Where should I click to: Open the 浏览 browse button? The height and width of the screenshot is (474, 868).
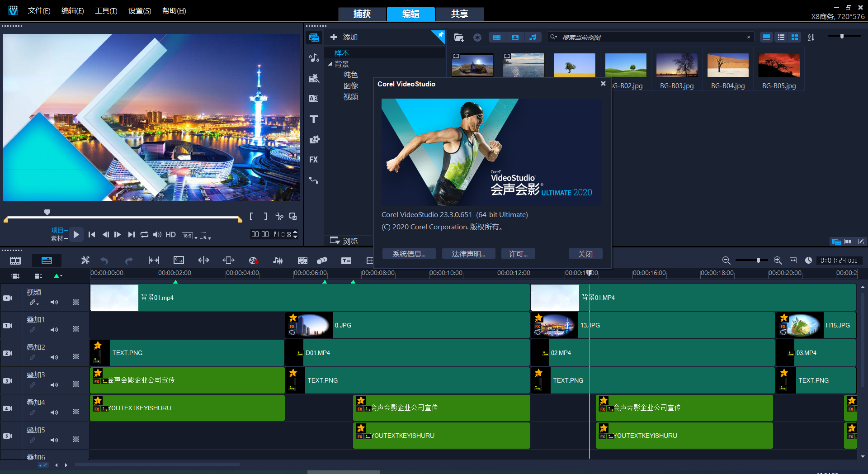click(x=344, y=241)
